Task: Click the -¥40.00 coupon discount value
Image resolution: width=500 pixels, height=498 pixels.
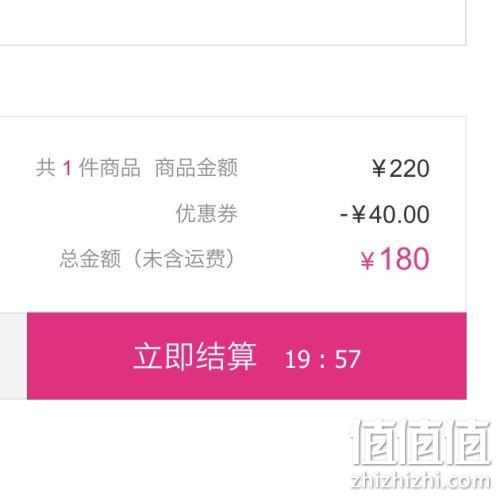Action: (385, 214)
